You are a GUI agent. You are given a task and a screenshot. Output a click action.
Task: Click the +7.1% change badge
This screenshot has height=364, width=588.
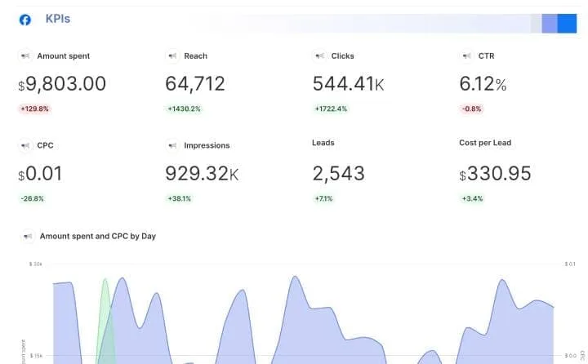pos(323,198)
